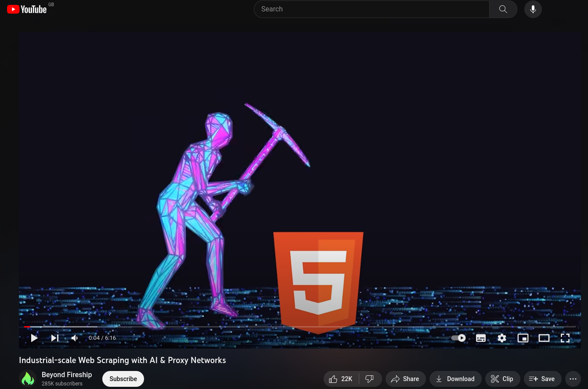
Task: Switch to theater mode
Action: tap(544, 338)
